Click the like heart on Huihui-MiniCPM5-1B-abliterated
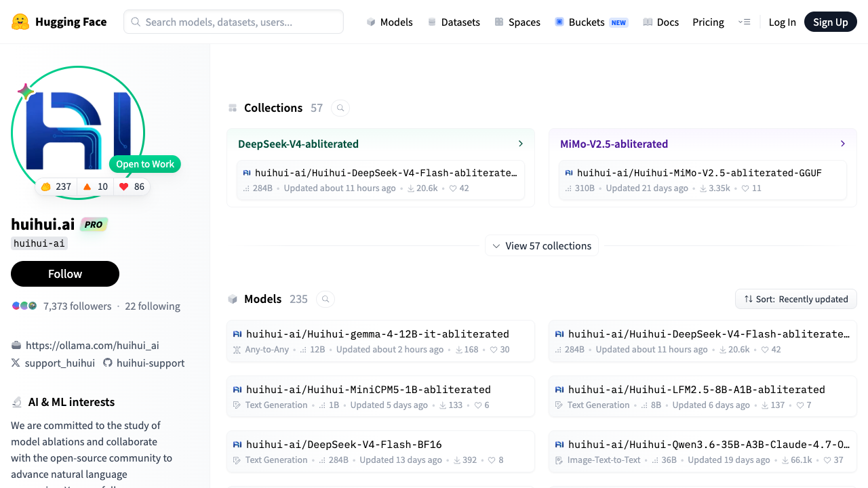This screenshot has height=488, width=868. 478,405
